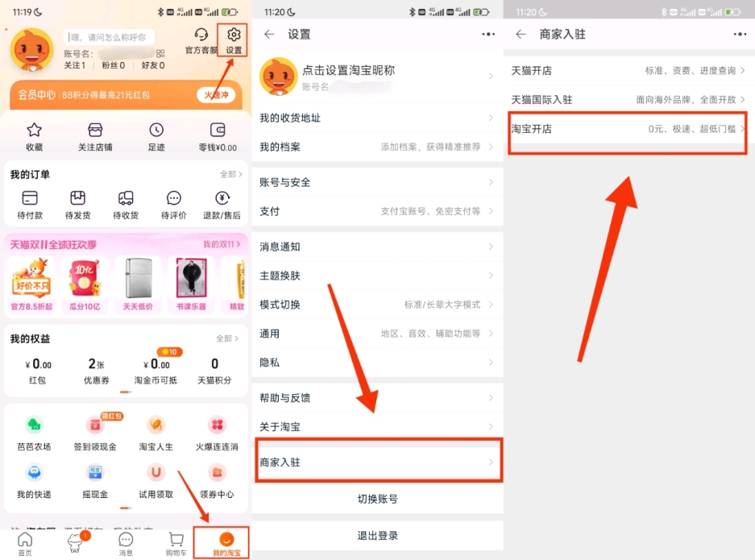This screenshot has height=560, width=755.
Task: Expand 我的档案 row chevron
Action: (x=491, y=147)
